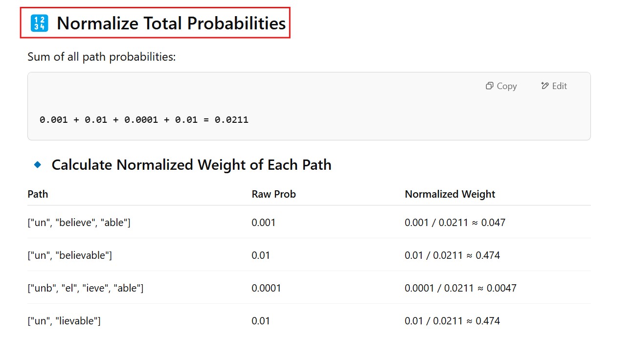Click the 1234 number icon in the heading

[39, 23]
